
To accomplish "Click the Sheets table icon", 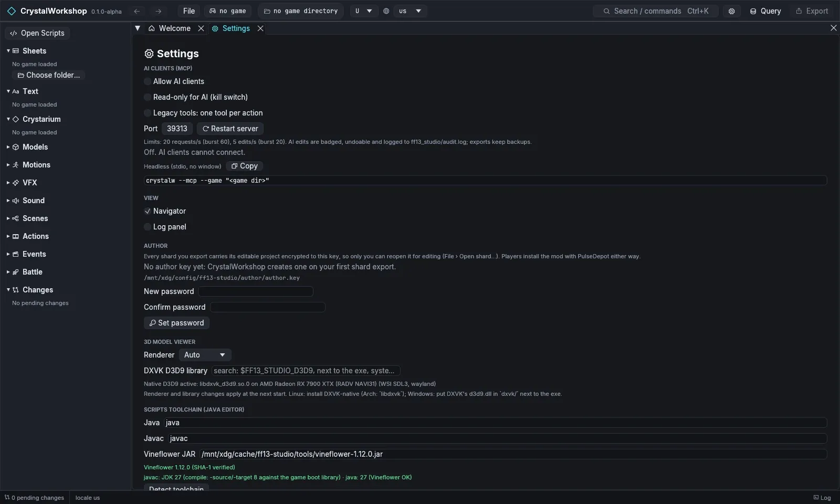I will 16,51.
